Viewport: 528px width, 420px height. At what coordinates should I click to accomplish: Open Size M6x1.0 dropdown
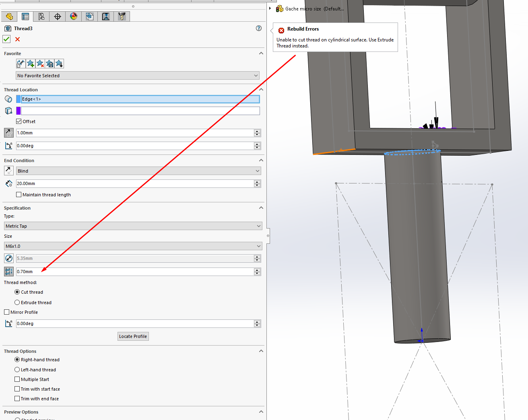click(133, 246)
